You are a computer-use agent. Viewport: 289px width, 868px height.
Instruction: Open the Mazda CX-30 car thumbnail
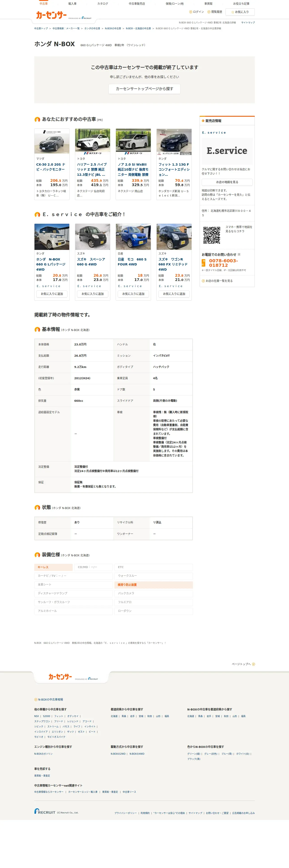(52, 142)
